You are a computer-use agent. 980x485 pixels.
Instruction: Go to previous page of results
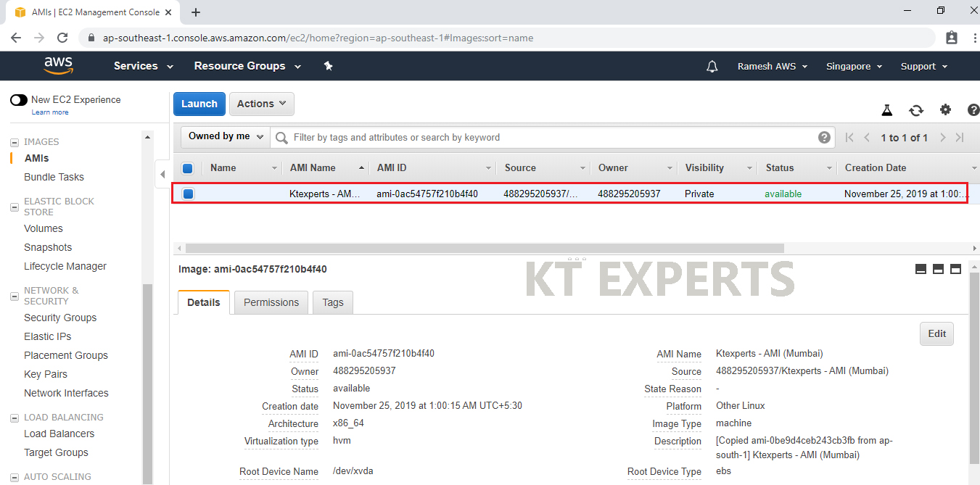[x=867, y=138]
